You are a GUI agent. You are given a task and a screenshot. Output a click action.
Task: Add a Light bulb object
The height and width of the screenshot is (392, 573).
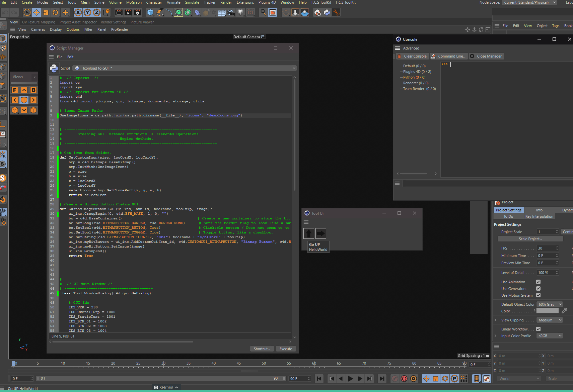click(x=240, y=13)
